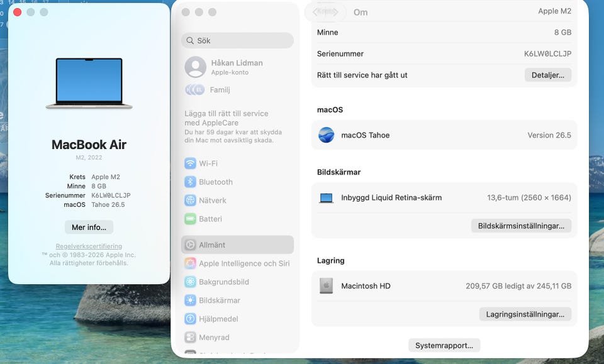Image resolution: width=604 pixels, height=364 pixels.
Task: Click Lägga till rätt till service med AppleCare
Action: [226, 118]
